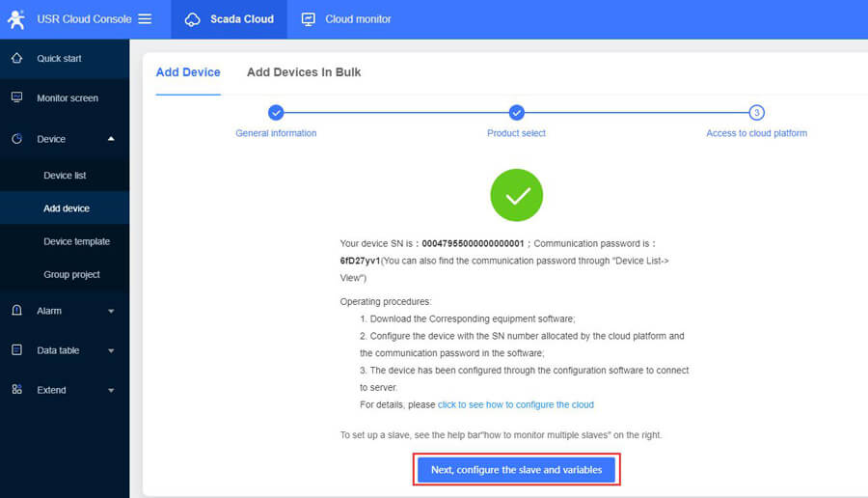This screenshot has height=498, width=868.
Task: Click 'Operating procedures:' heading text
Action: tap(386, 302)
